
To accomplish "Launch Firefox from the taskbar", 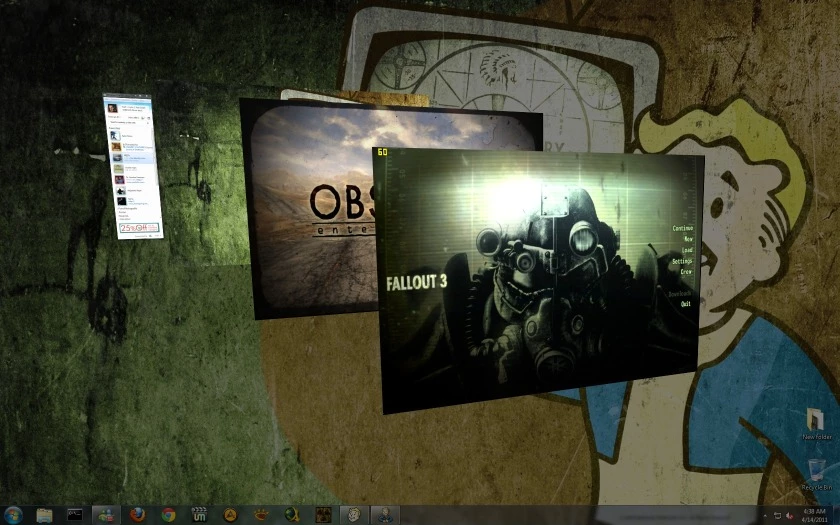I will click(x=138, y=515).
